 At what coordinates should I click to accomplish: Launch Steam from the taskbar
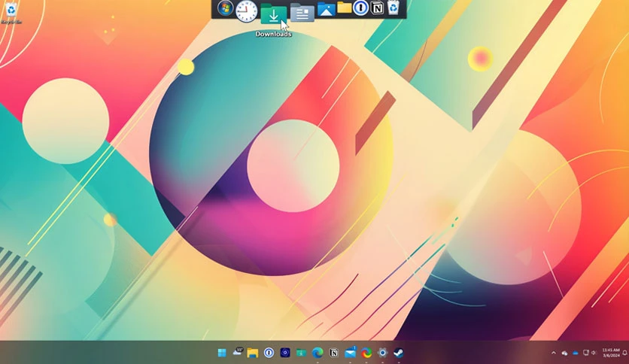coord(398,353)
